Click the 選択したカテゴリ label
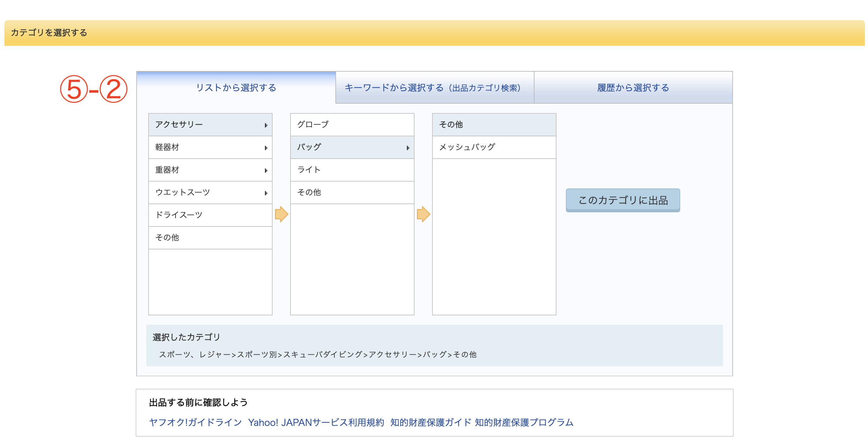Viewport: 868px width, 446px height. click(186, 337)
